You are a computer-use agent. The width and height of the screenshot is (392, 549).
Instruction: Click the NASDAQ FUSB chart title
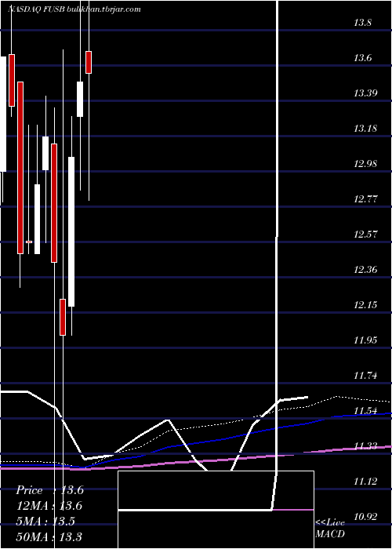coord(74,9)
